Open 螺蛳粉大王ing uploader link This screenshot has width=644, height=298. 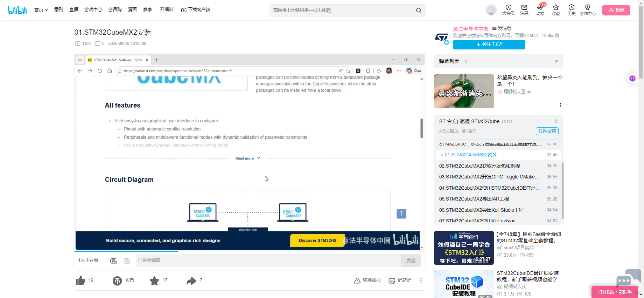click(x=514, y=92)
